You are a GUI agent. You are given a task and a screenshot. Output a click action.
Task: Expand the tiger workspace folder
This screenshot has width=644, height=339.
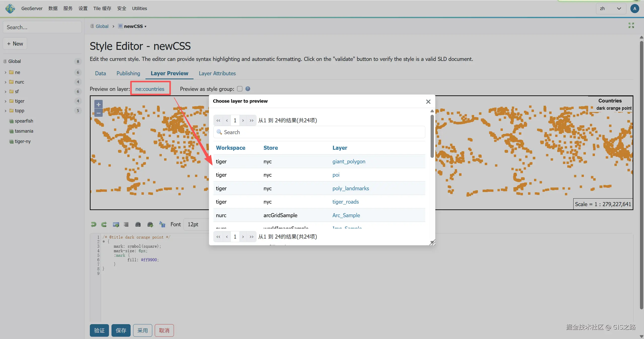tap(6, 101)
